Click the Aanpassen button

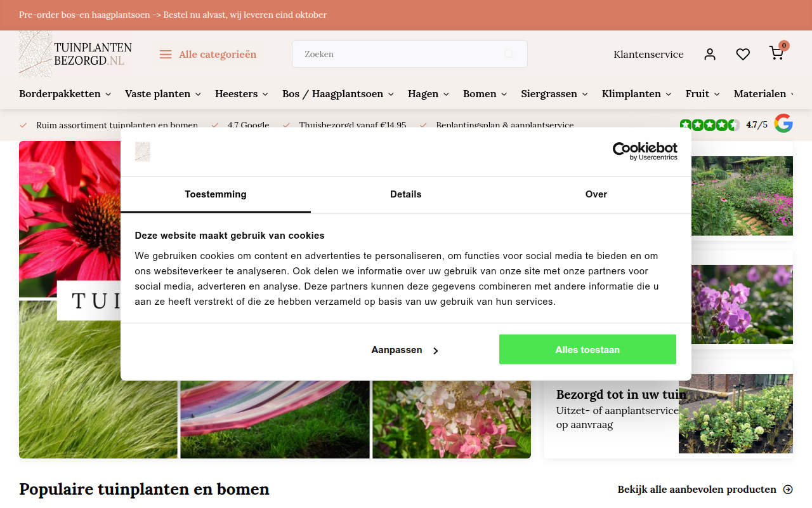click(x=405, y=350)
